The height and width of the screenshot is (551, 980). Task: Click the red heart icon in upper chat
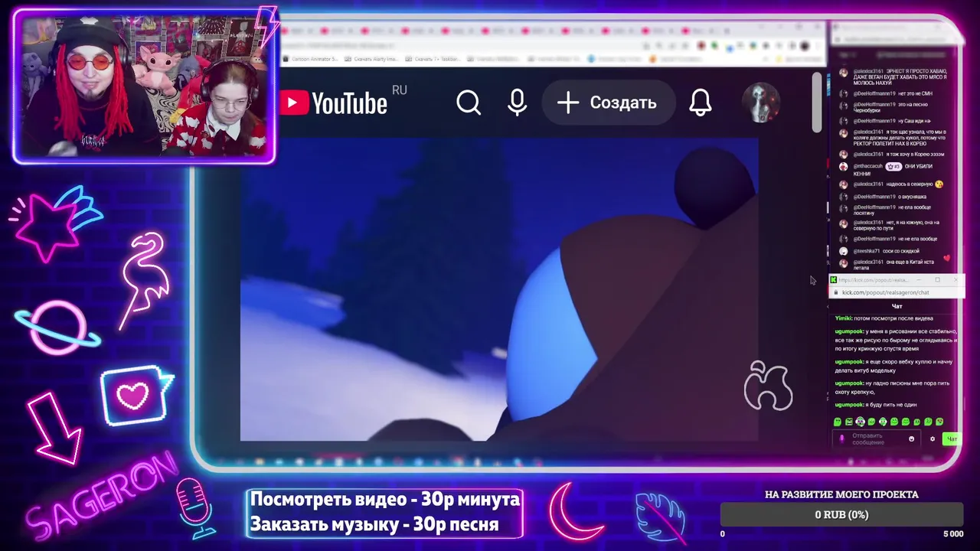pos(947,258)
